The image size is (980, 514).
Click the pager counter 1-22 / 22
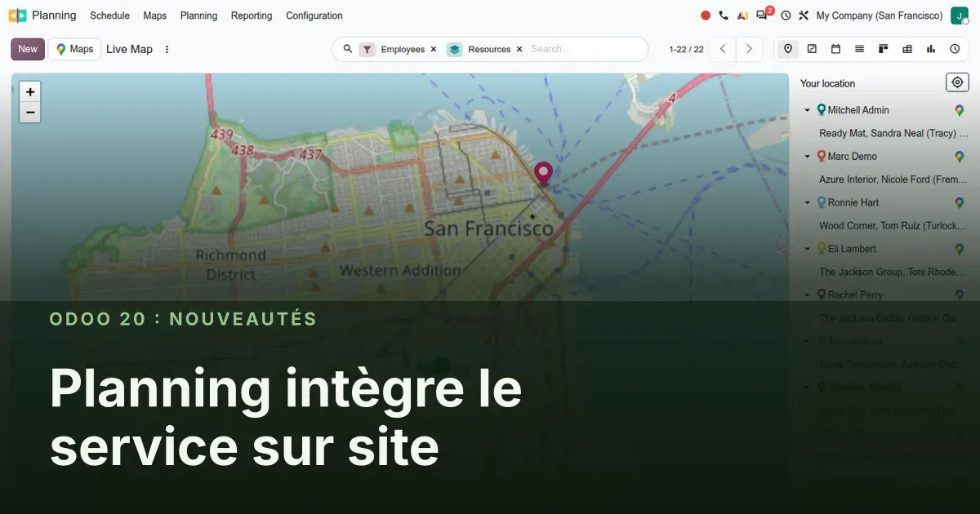click(x=686, y=49)
